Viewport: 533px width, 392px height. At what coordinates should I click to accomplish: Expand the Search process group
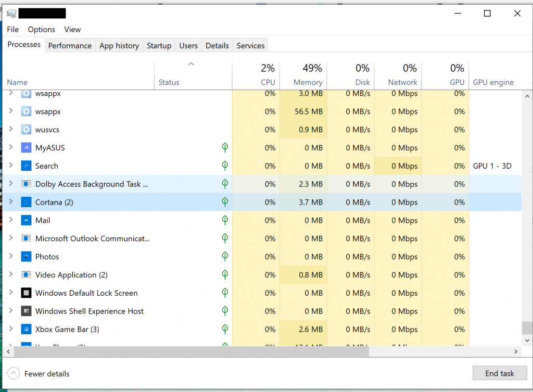pyautogui.click(x=11, y=165)
